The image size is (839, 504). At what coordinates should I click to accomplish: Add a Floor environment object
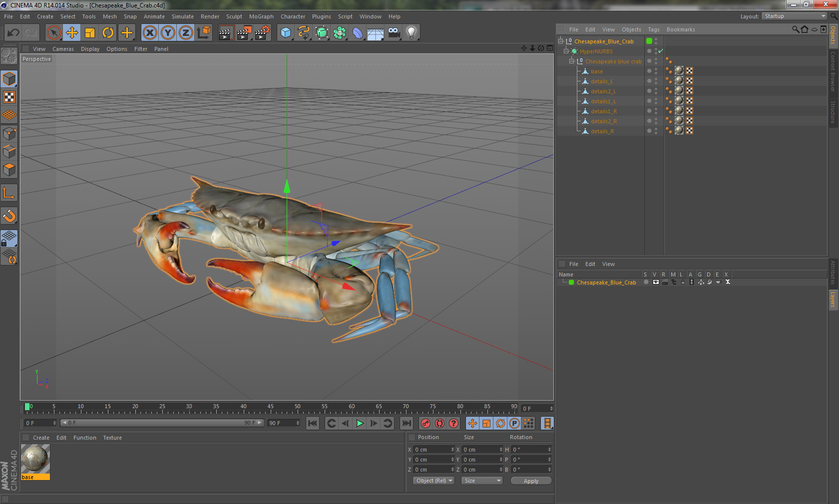[x=376, y=33]
